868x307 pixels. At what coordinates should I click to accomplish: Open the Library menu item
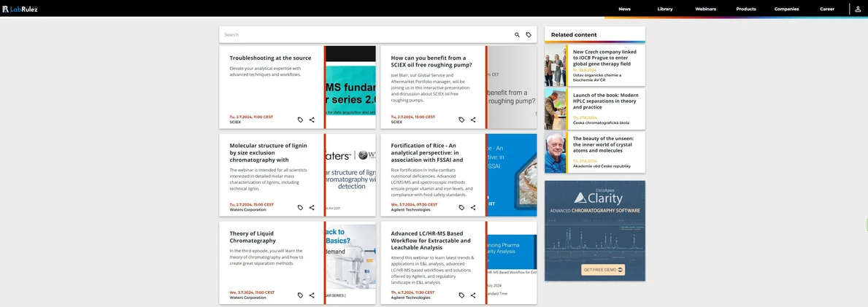pos(664,9)
